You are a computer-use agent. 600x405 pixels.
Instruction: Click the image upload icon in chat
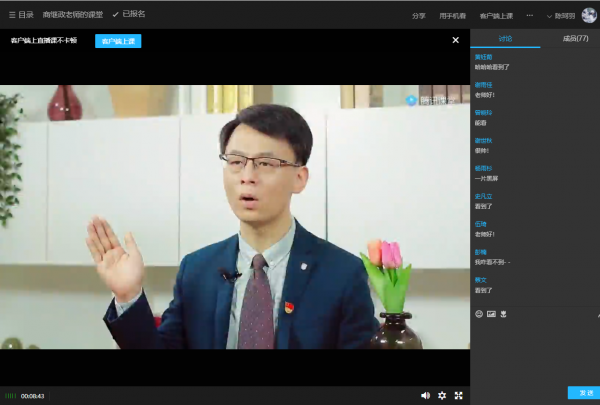(x=491, y=314)
